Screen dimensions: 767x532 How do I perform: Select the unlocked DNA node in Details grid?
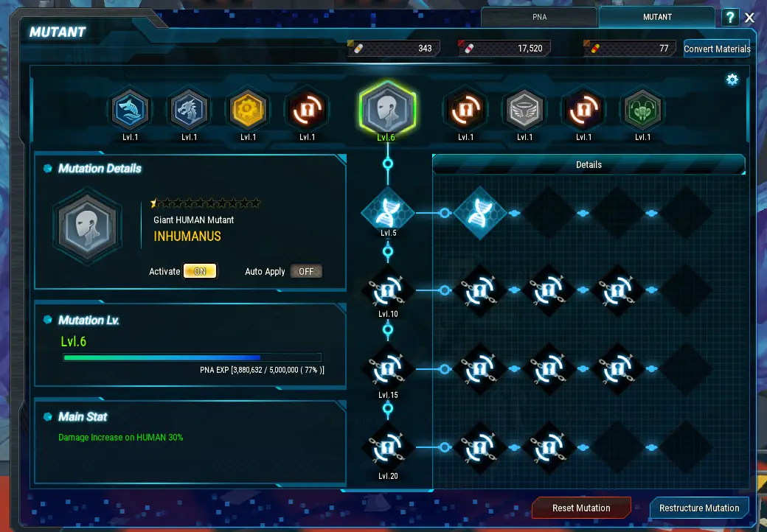480,212
